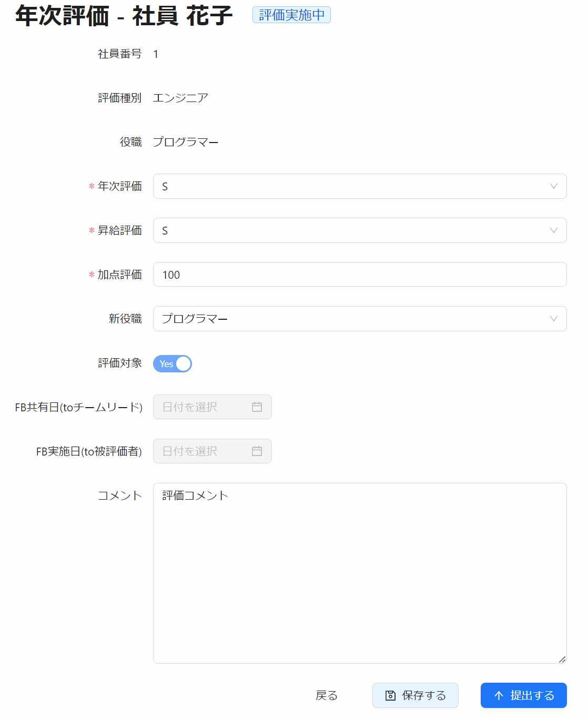Click chevron arrow in 年次評価 select

553,186
